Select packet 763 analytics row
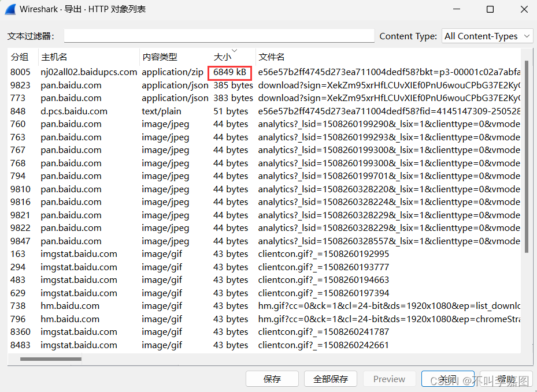This screenshot has height=392, width=537. tap(264, 137)
